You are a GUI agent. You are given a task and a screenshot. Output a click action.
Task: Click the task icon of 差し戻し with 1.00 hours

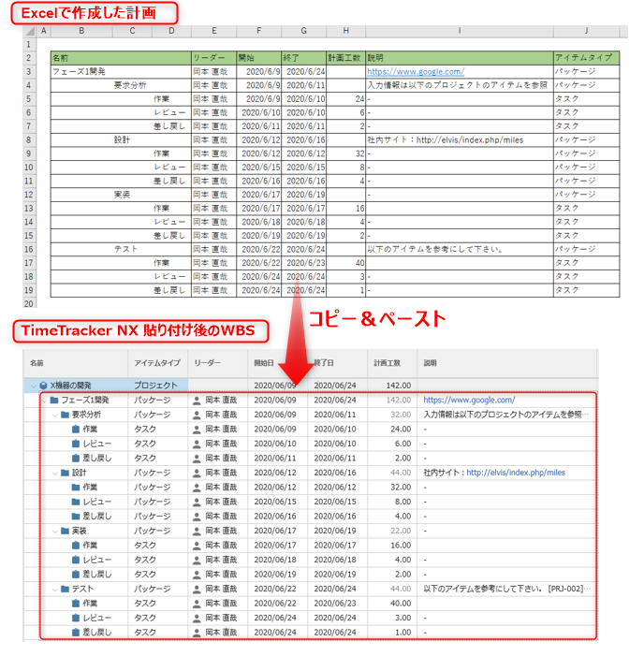(x=76, y=633)
